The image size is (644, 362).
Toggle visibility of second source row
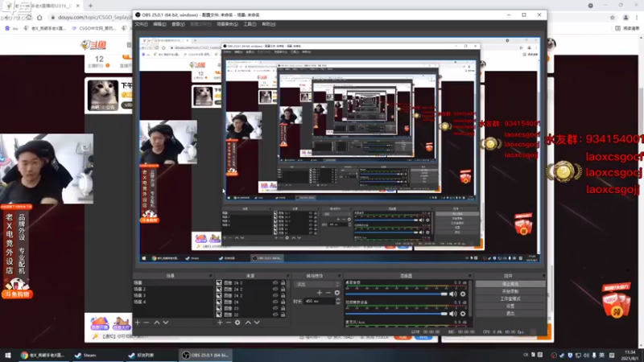click(x=275, y=289)
